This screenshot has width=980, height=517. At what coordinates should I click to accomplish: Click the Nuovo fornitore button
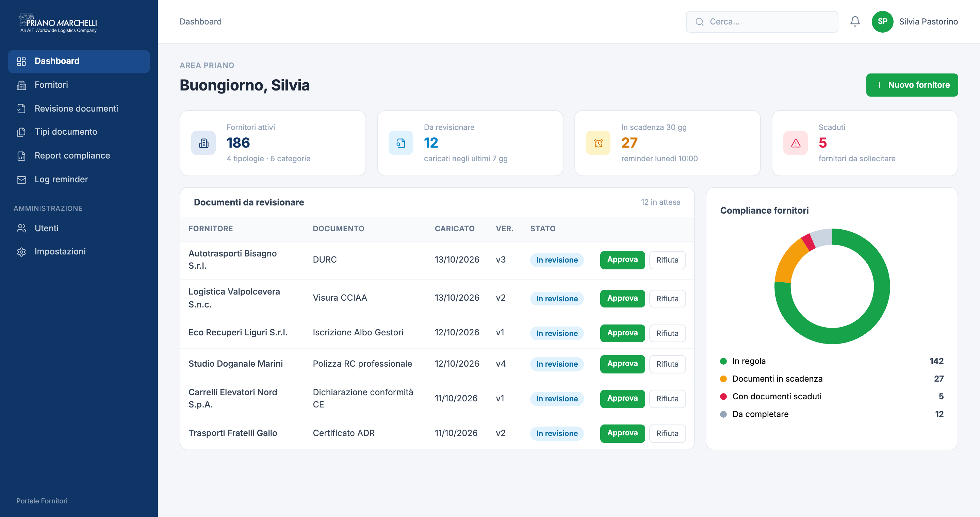pyautogui.click(x=912, y=85)
